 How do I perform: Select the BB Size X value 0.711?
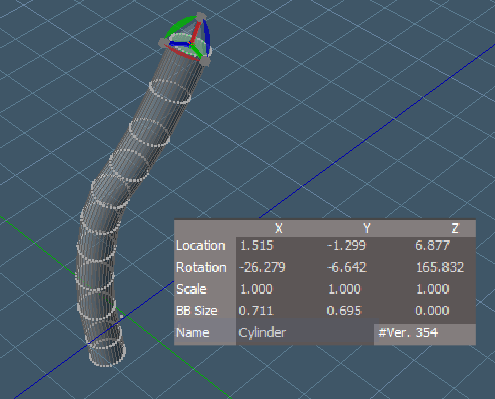[256, 311]
